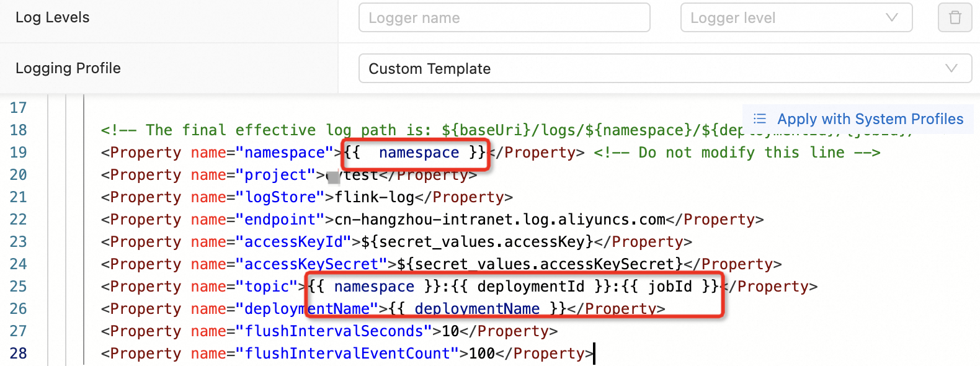Click line number 26 in the gutter
Image resolution: width=980 pixels, height=366 pixels.
click(19, 309)
